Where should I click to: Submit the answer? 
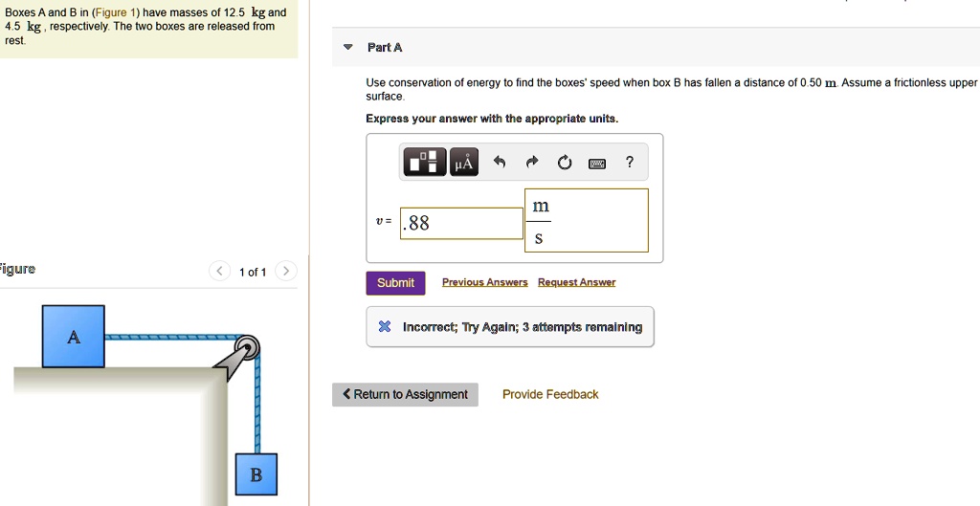click(x=395, y=282)
